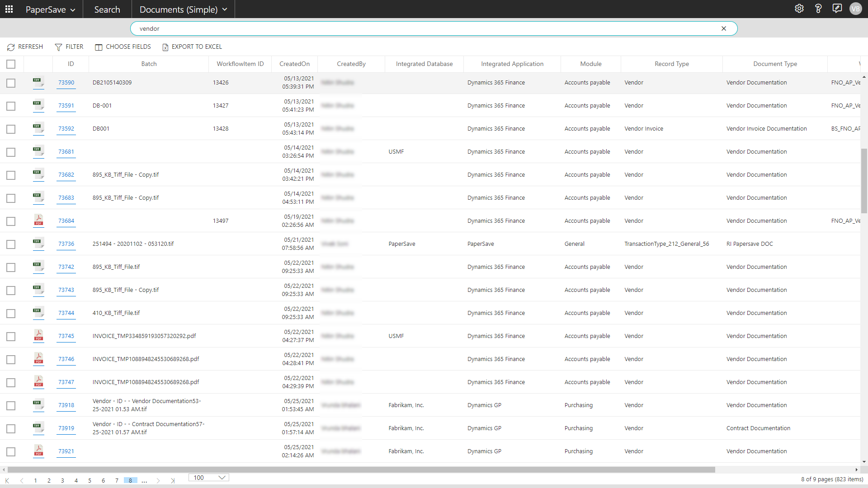Open the Search tab in top bar

pyautogui.click(x=107, y=9)
